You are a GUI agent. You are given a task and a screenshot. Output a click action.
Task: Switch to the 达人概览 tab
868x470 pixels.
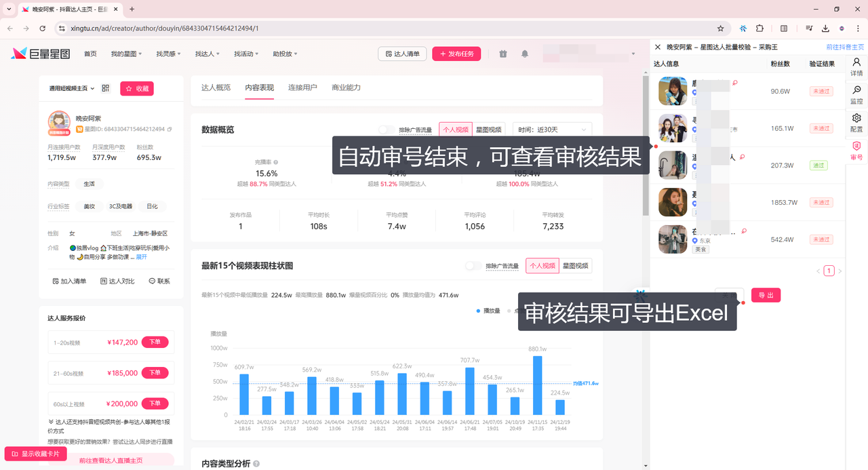(216, 87)
